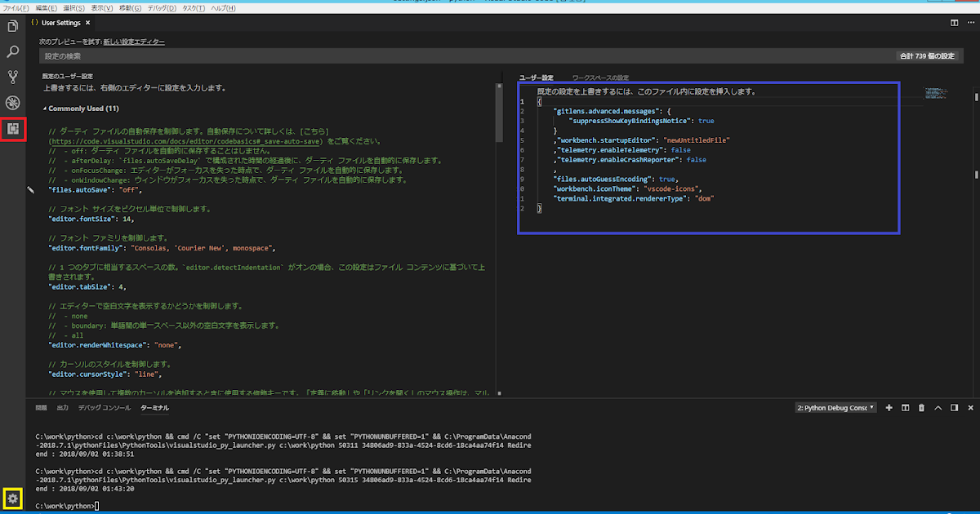
Task: Open the Debug view
Action: click(x=11, y=103)
